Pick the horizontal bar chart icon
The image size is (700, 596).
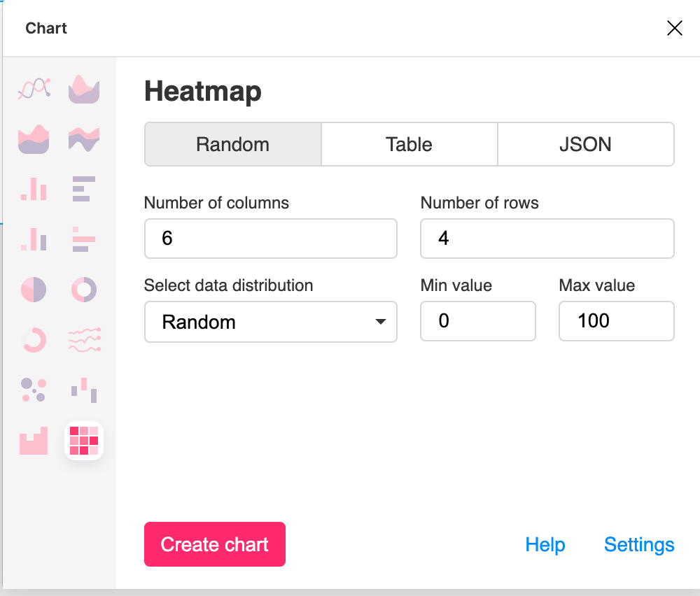(84, 189)
